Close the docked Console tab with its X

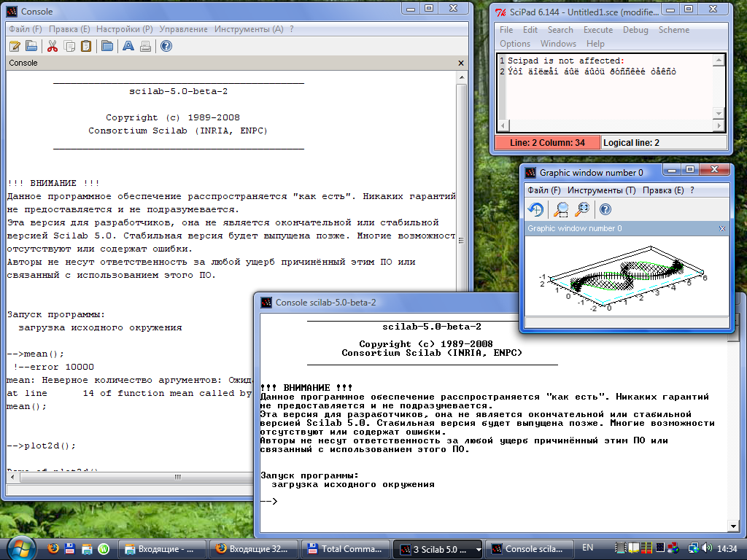(461, 63)
